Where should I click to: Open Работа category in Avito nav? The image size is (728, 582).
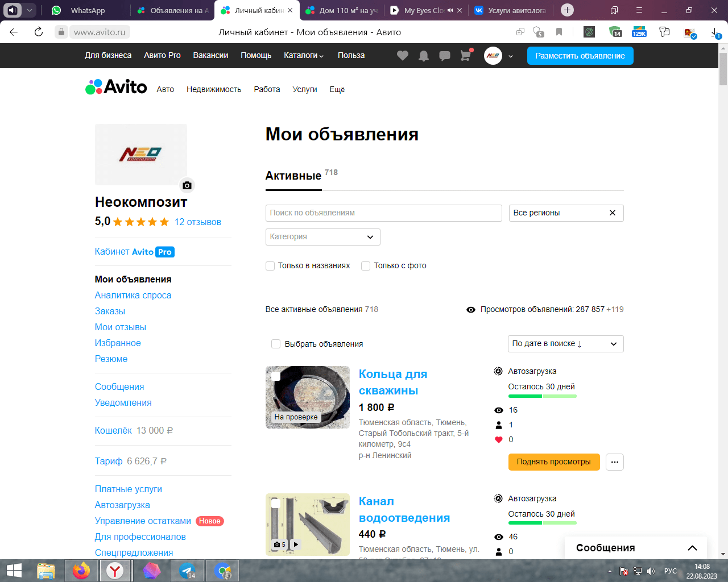point(267,89)
